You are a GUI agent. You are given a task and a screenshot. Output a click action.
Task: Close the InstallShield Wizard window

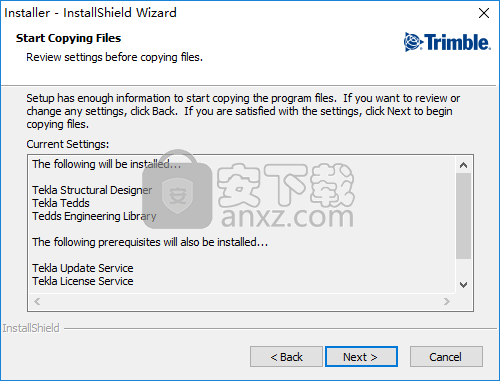(484, 13)
